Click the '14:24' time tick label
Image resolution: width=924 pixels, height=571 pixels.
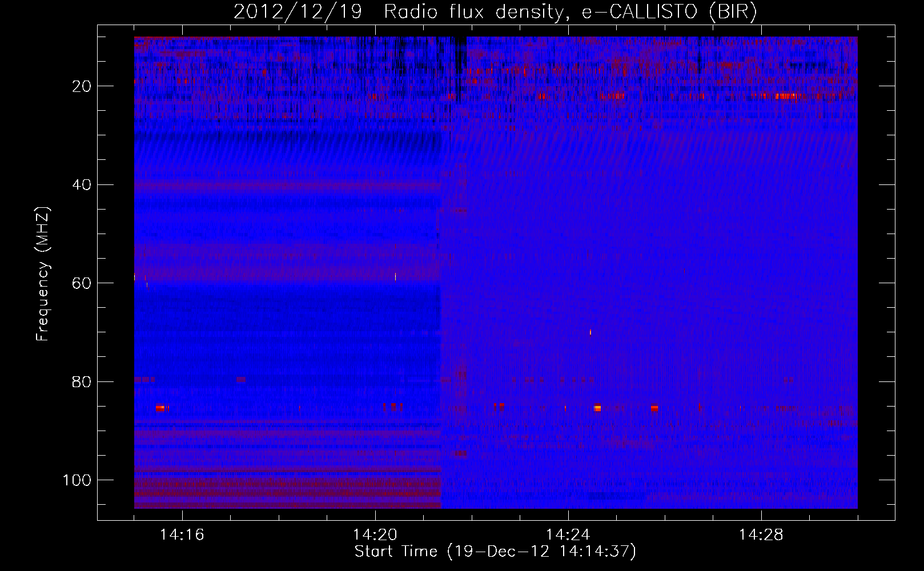pos(568,534)
